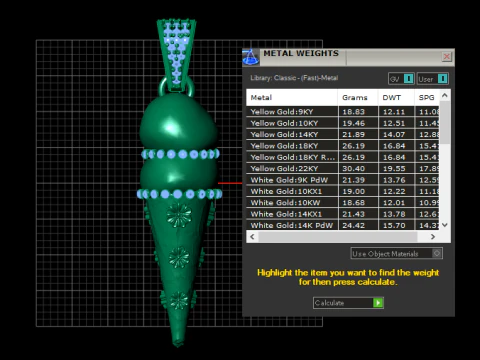Screen dimensions: 480x360
Task: Select the Yellow Gold:18KY row
Action: click(x=343, y=146)
